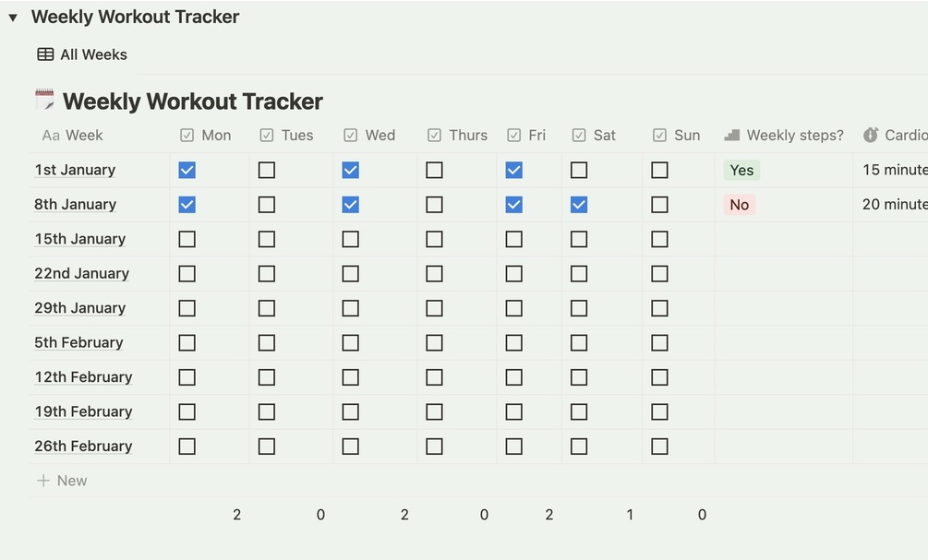Open the No weekly steps tag
This screenshot has height=560, width=928.
pyautogui.click(x=740, y=205)
